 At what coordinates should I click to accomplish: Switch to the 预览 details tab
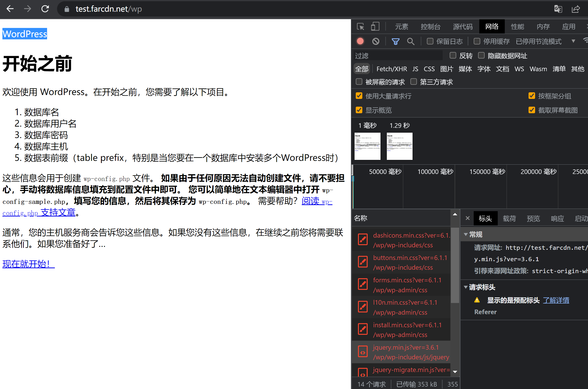pos(533,218)
